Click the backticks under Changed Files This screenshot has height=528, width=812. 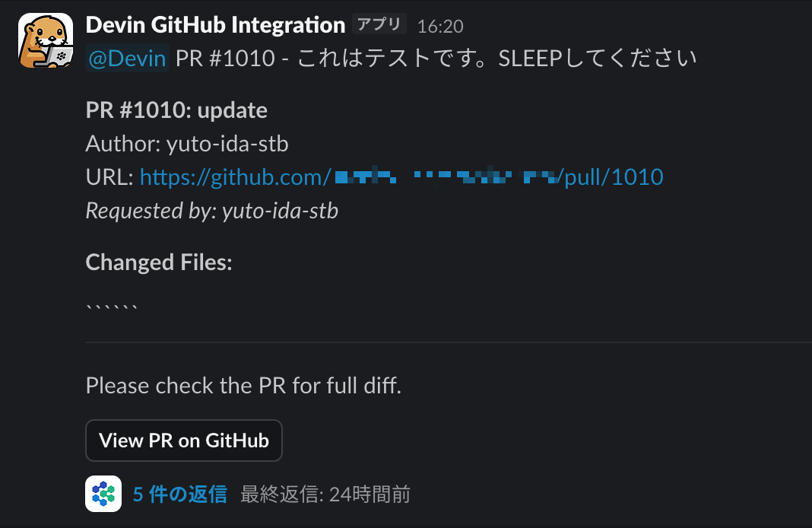coord(112,306)
